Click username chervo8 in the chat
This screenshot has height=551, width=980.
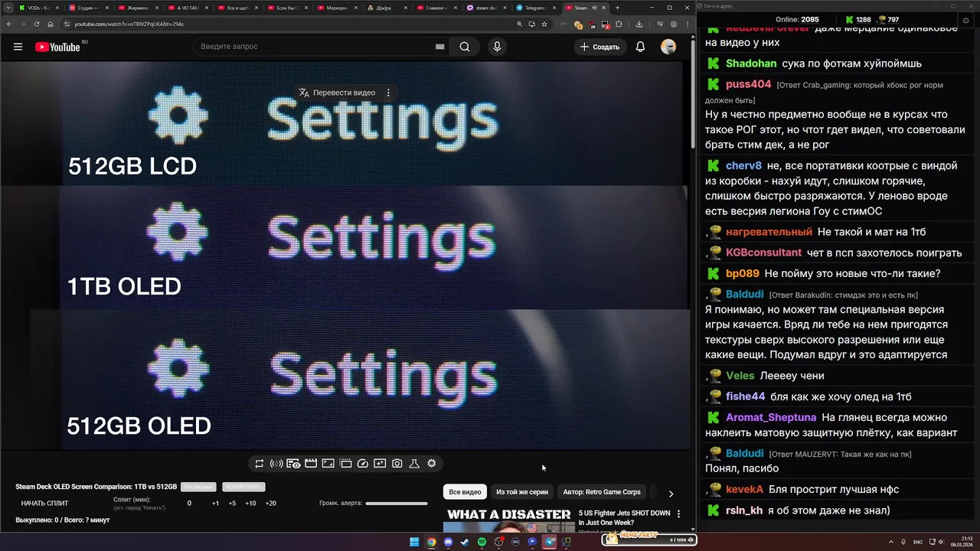pyautogui.click(x=744, y=165)
